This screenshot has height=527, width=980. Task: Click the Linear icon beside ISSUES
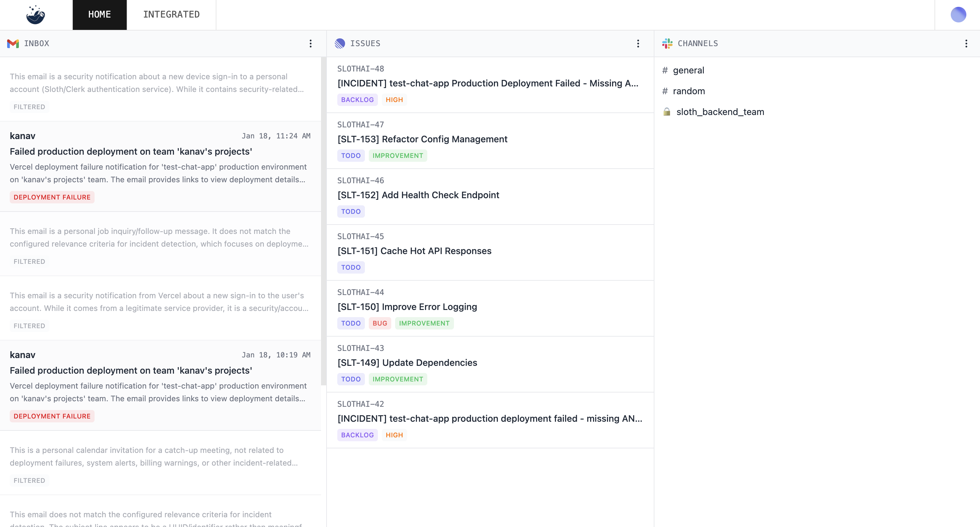tap(340, 44)
